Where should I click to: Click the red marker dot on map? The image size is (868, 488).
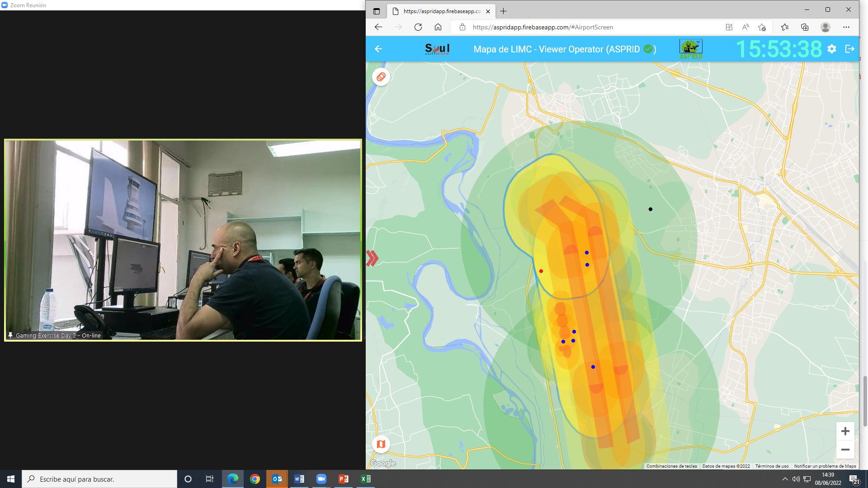coord(541,271)
